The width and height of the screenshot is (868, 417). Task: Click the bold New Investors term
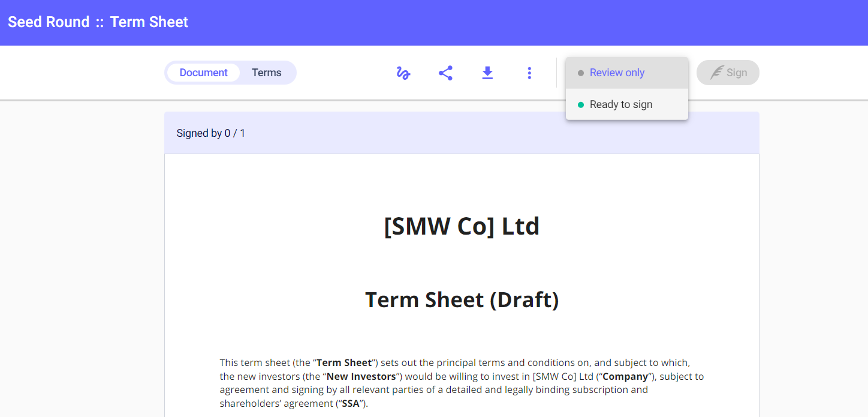point(361,377)
